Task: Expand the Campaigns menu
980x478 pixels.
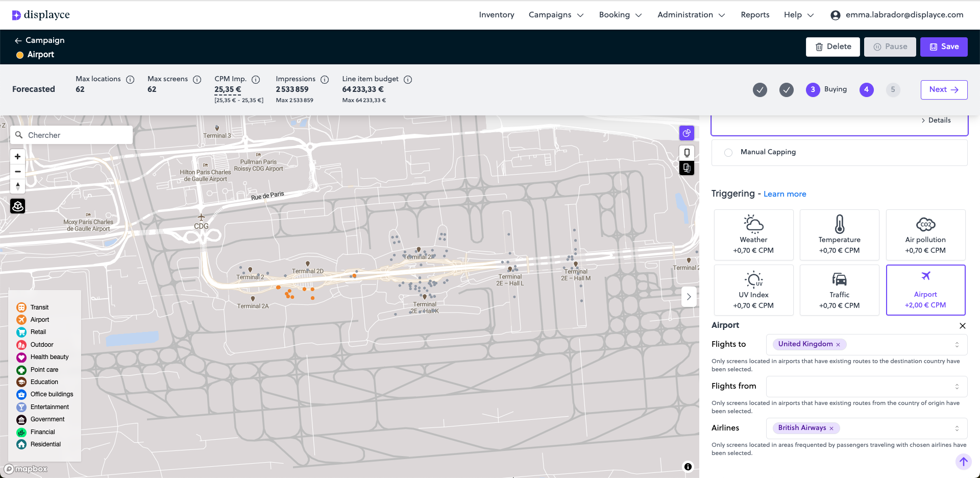Action: tap(556, 15)
